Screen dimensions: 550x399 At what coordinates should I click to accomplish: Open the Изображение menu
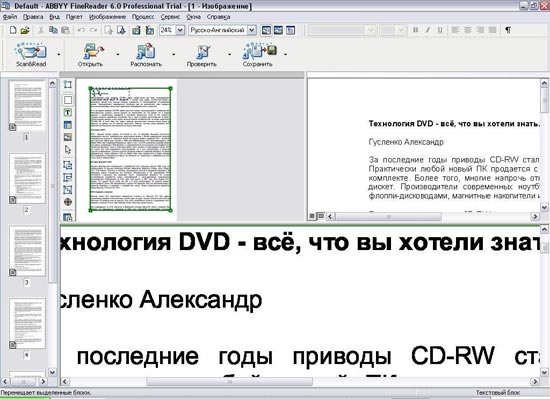(107, 17)
